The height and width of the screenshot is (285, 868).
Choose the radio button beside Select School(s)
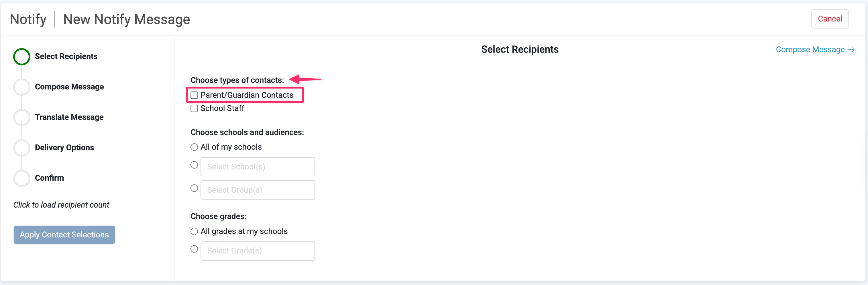point(194,165)
